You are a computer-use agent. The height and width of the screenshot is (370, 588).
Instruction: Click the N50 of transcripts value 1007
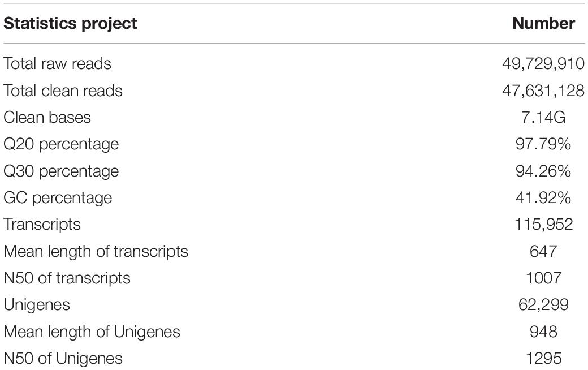[543, 278]
